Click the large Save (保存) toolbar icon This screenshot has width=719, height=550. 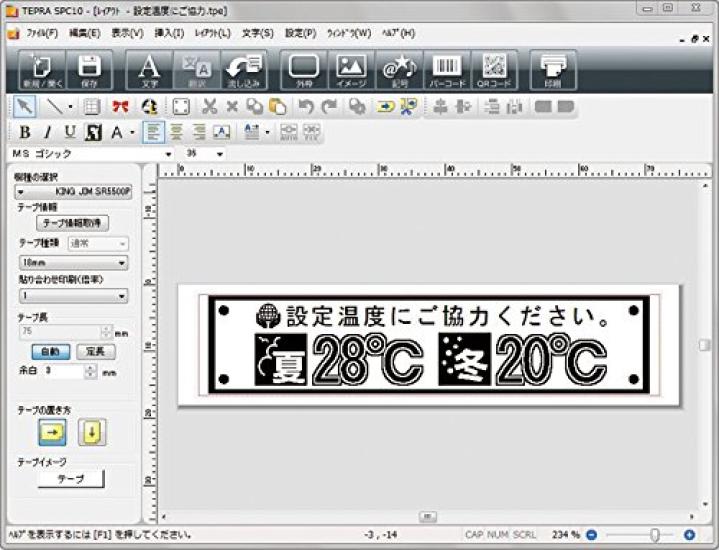click(90, 70)
